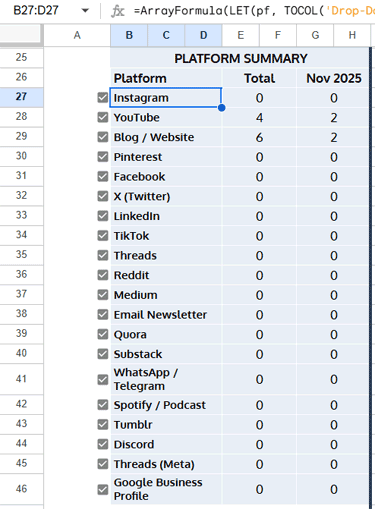Select column D header
The width and height of the screenshot is (375, 509).
click(x=204, y=35)
